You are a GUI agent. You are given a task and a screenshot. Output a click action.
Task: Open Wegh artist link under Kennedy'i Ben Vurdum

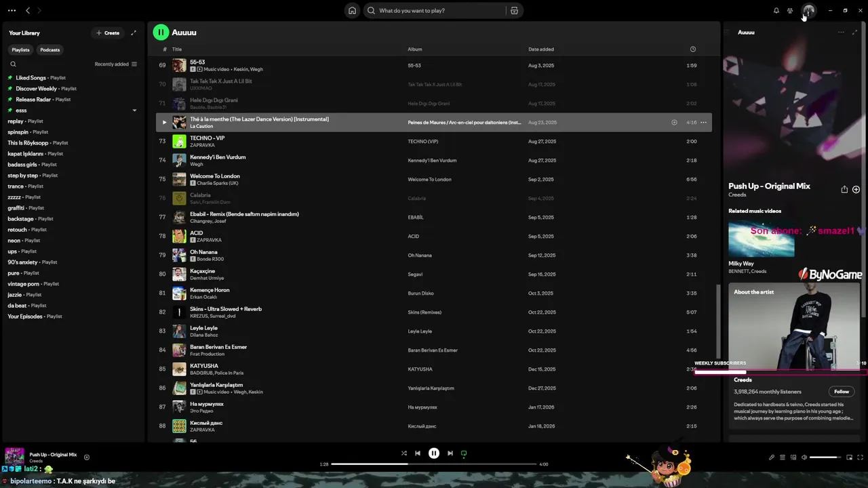click(196, 164)
